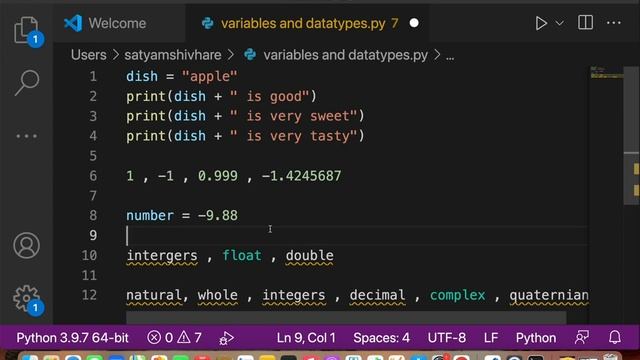Click the horizontal editor scrollbar
This screenshot has height=360, width=640.
[346, 318]
